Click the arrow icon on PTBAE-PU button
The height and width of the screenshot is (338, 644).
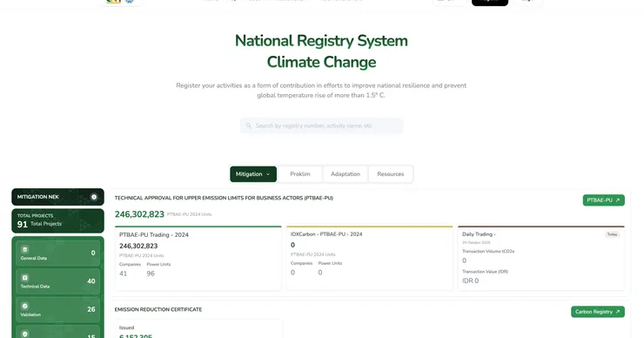618,200
